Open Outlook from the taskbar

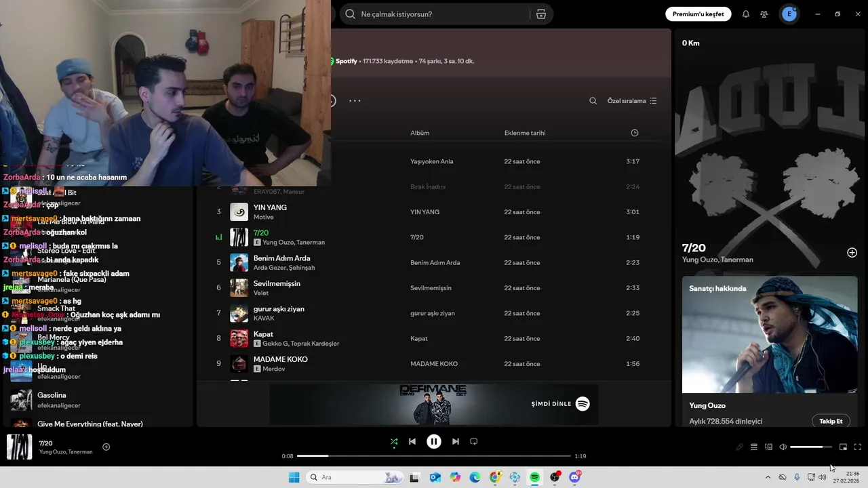[x=435, y=477]
